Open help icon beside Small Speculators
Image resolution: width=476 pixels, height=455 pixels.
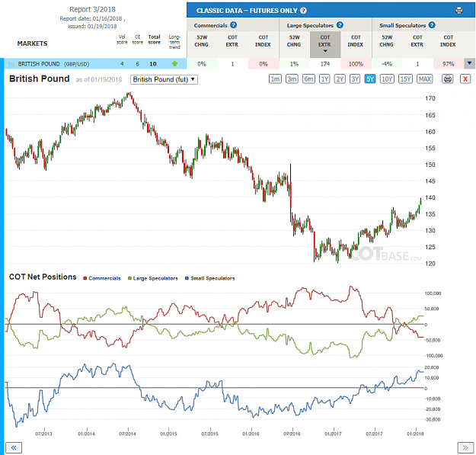point(432,25)
